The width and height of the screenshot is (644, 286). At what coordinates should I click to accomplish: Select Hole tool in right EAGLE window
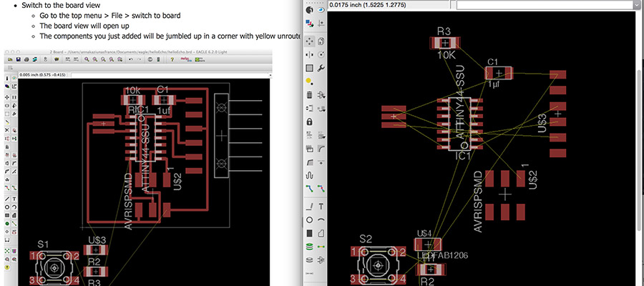[310, 260]
